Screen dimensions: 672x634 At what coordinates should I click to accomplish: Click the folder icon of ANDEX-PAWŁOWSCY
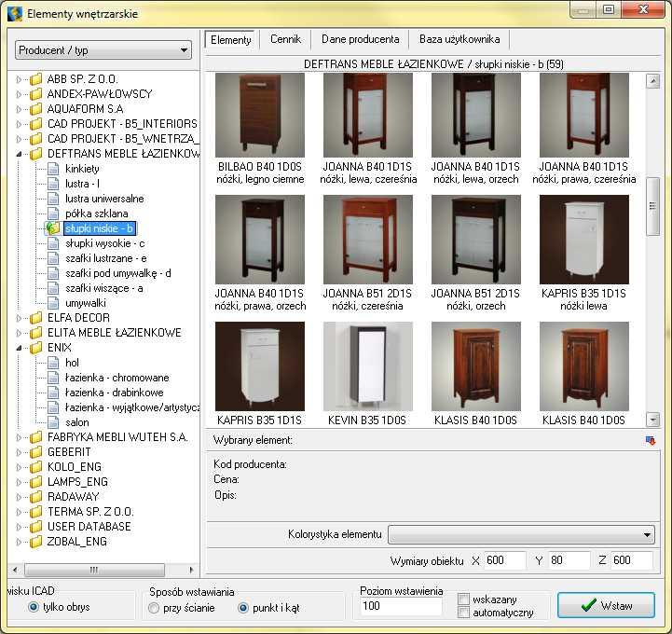tap(36, 94)
